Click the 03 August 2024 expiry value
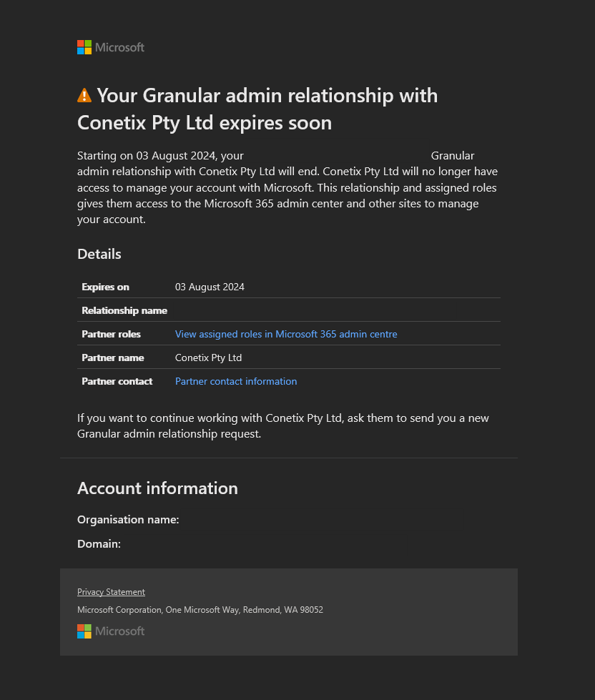Image resolution: width=595 pixels, height=700 pixels. click(210, 287)
